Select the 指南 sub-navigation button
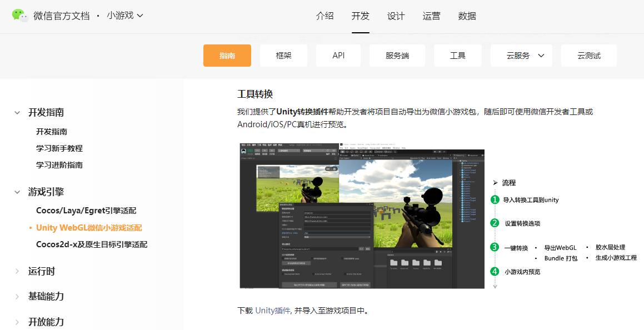 click(x=227, y=56)
